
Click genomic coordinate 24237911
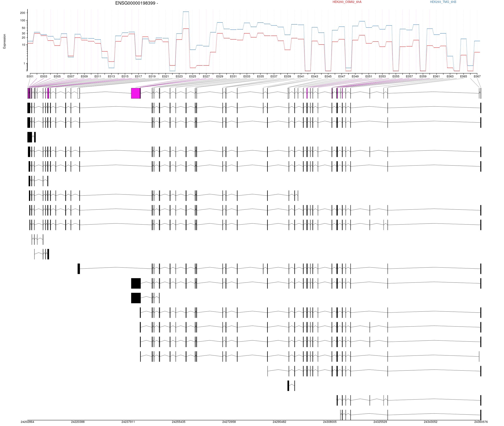coord(128,422)
